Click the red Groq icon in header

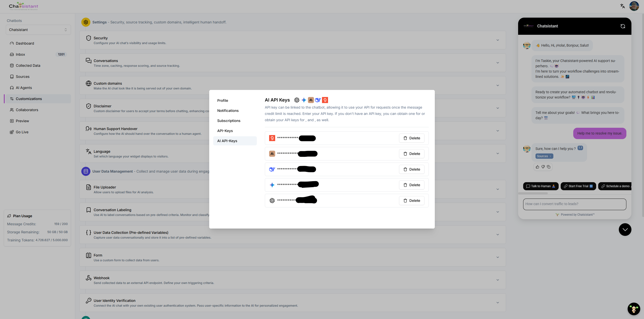point(325,100)
